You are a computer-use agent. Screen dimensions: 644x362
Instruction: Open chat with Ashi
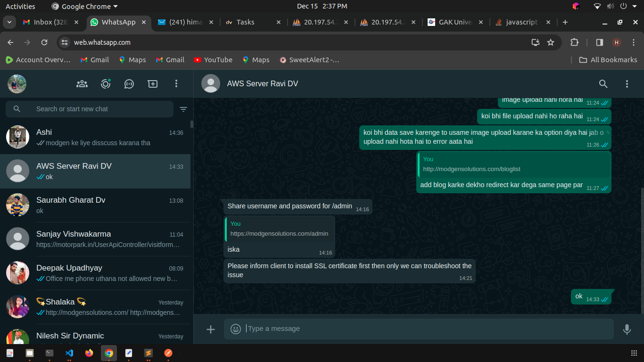point(95,138)
